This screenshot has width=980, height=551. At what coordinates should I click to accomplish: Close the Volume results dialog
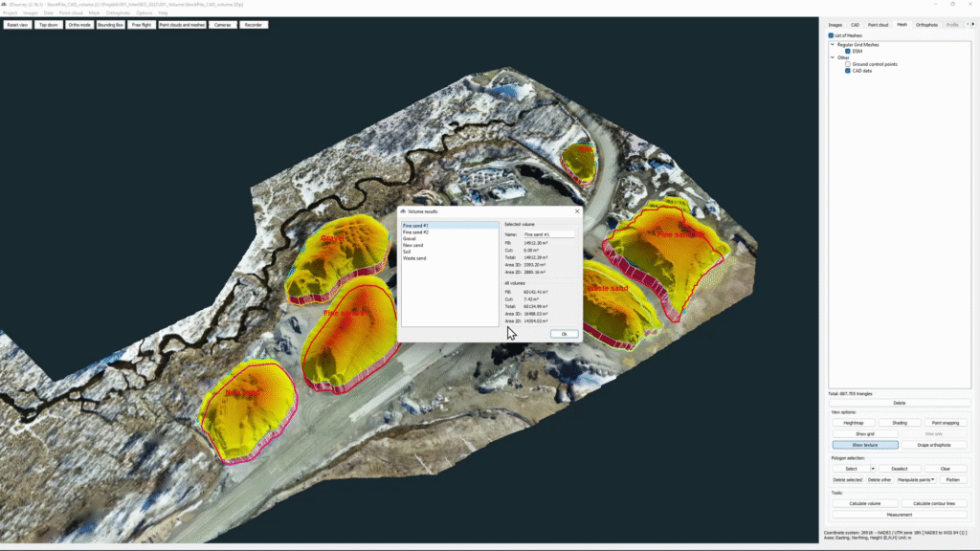click(577, 211)
